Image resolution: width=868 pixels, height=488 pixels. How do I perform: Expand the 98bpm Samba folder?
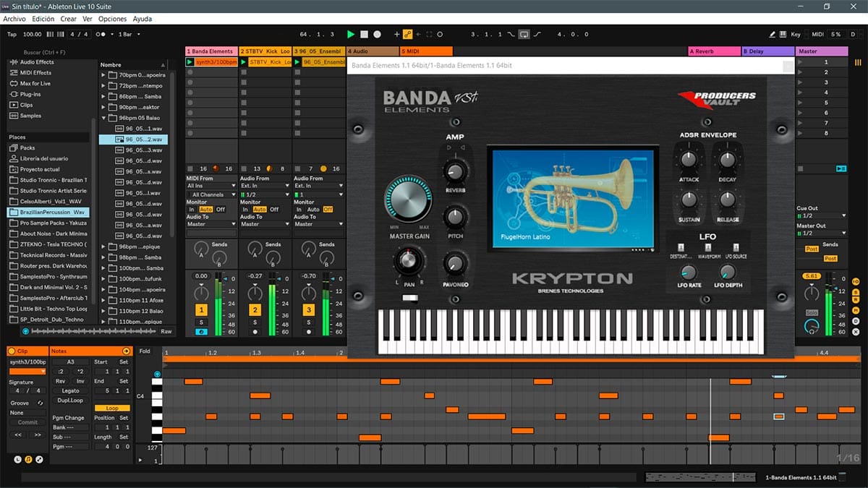(x=104, y=257)
